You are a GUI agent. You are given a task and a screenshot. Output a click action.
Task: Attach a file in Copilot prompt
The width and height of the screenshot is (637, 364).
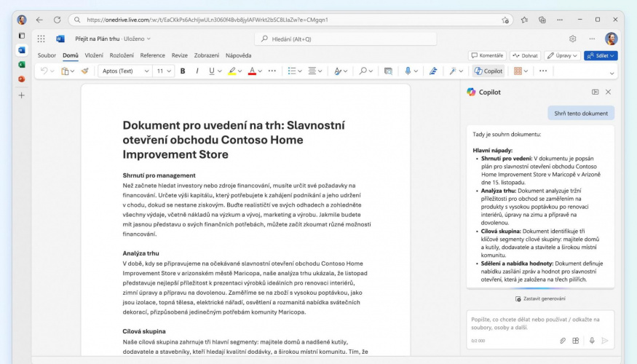(563, 341)
